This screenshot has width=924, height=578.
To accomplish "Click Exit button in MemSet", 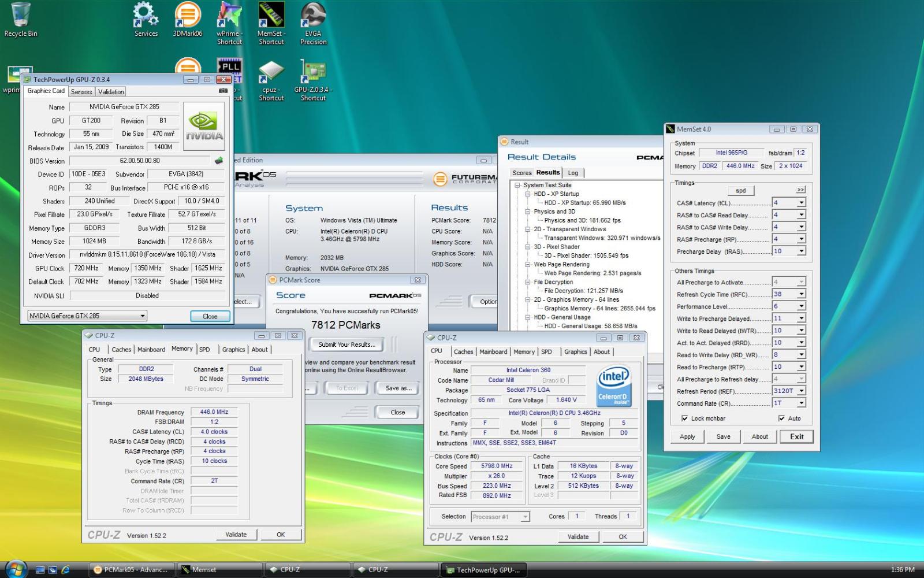I will [797, 436].
